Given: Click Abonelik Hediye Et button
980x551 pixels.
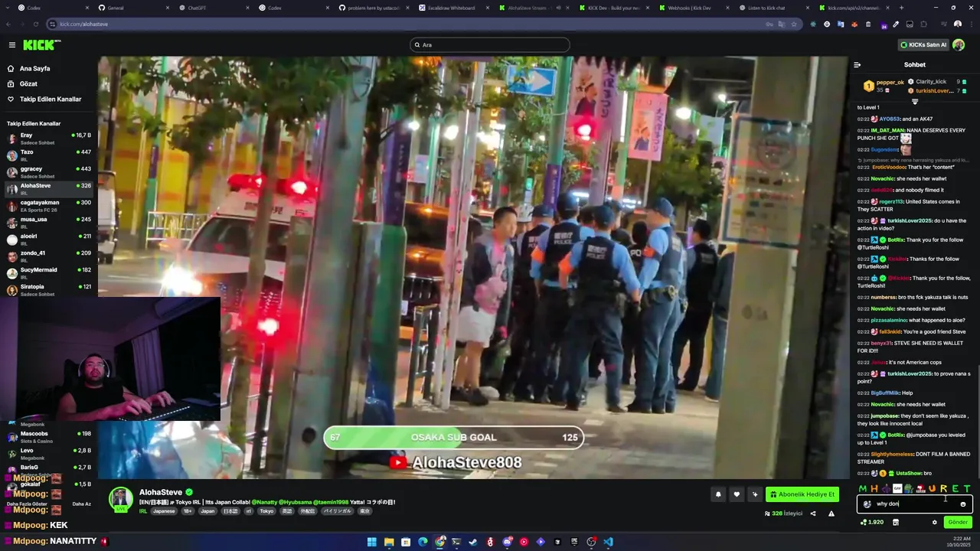Looking at the screenshot, I should point(803,494).
